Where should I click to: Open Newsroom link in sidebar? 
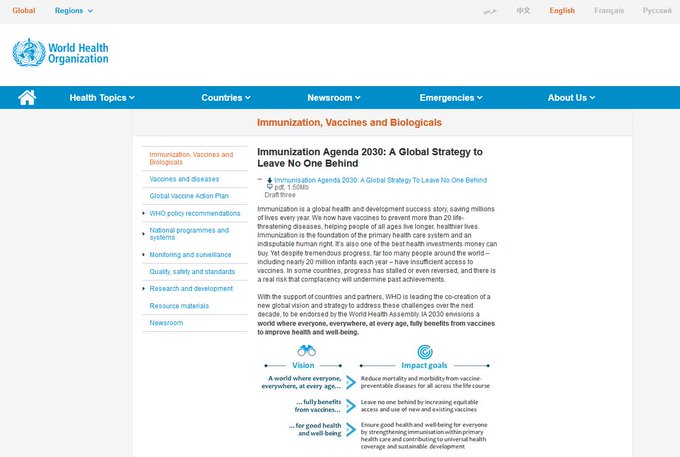pos(166,323)
